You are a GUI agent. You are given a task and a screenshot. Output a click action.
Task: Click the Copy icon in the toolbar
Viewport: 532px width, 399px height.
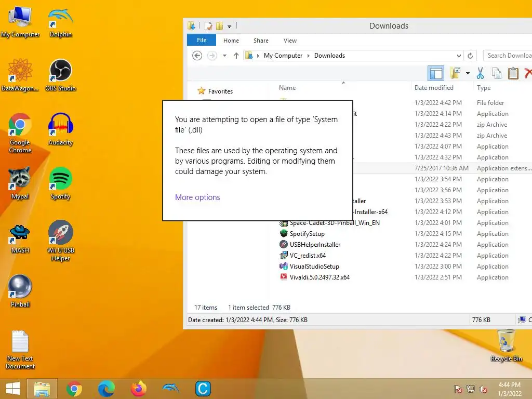(x=497, y=73)
